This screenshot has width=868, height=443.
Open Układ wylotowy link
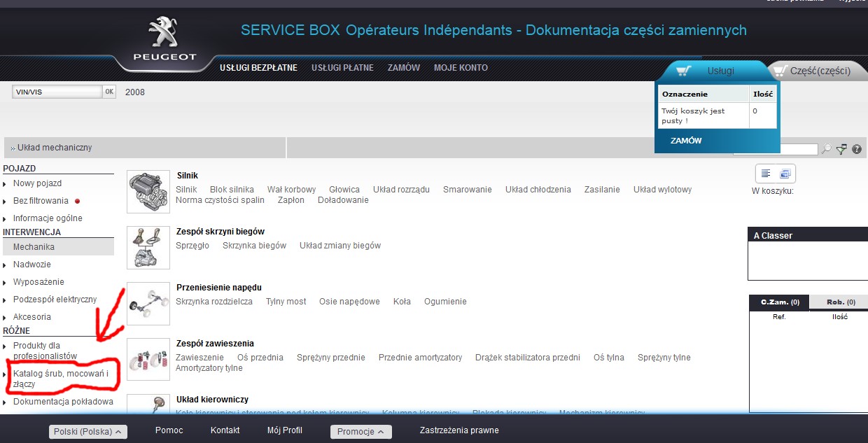pyautogui.click(x=662, y=190)
